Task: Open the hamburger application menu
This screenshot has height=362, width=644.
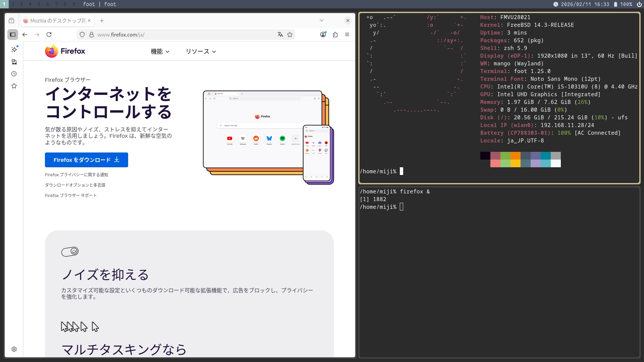Action: [x=347, y=35]
